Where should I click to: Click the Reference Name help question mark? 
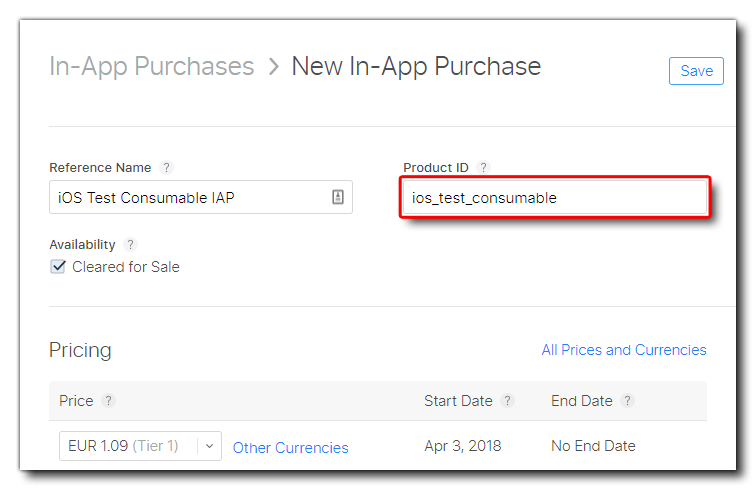click(167, 168)
